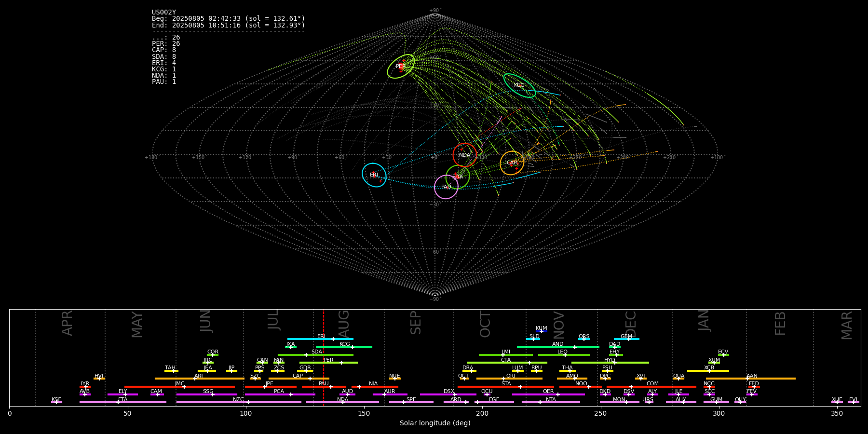868x434 pixels.
Task: Click the +120 longitude label on sky map
Action: coord(245,158)
